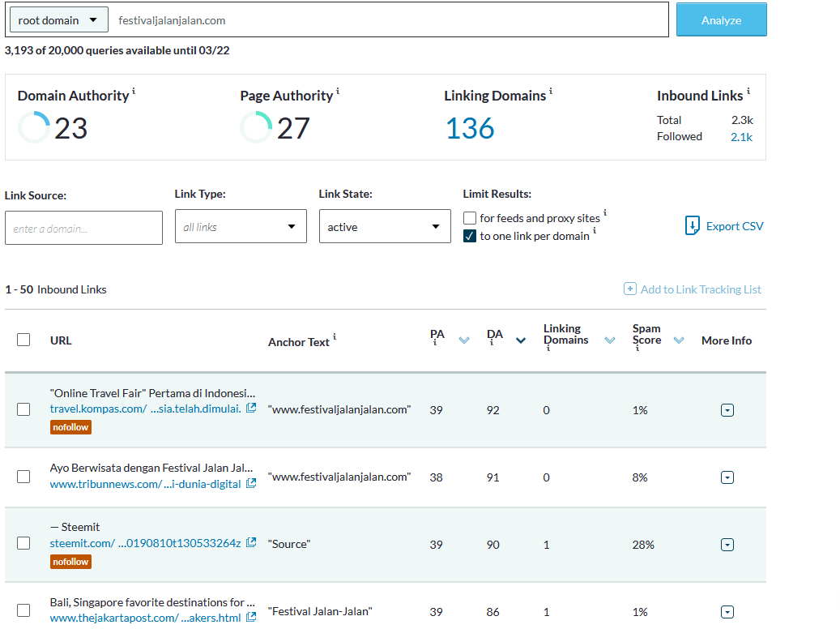This screenshot has height=629, width=840.
Task: Show info tooltip for Inbound Links heading
Action: coord(748,91)
